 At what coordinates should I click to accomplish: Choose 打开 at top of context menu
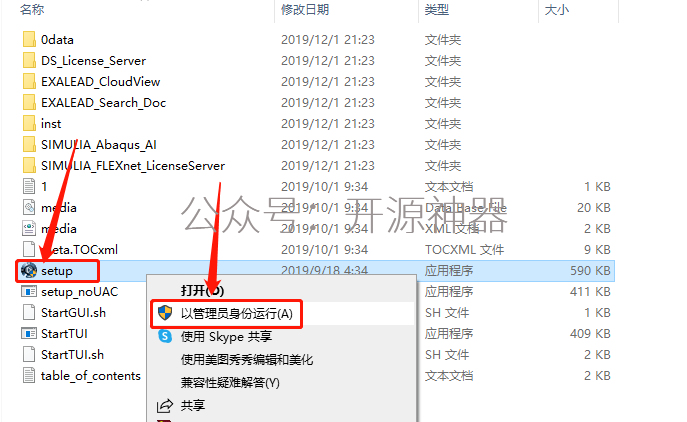[x=202, y=291]
